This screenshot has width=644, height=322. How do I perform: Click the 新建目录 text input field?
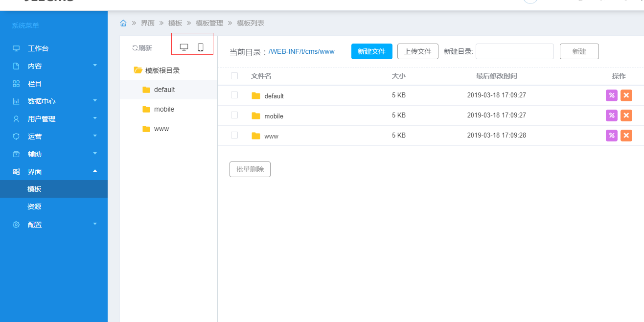(x=514, y=51)
